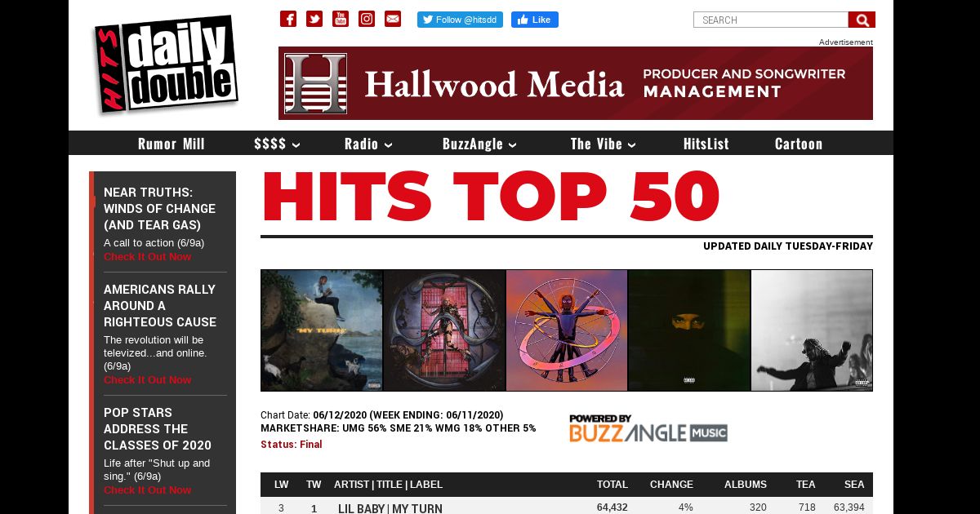Click the TOTAL column header

(612, 485)
